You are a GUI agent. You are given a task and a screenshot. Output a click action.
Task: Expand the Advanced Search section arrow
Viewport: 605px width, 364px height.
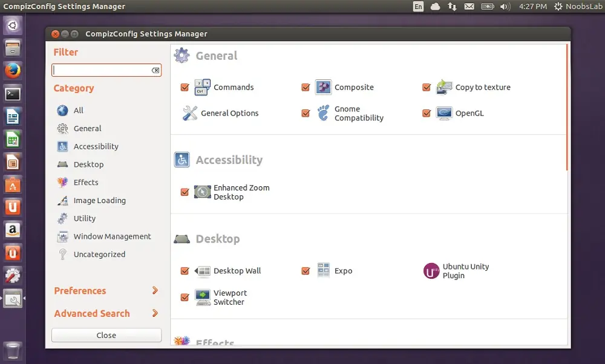(x=155, y=313)
